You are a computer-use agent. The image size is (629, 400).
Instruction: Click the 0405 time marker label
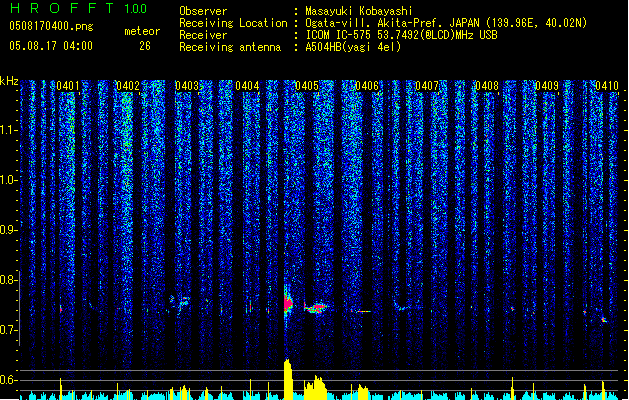point(307,86)
